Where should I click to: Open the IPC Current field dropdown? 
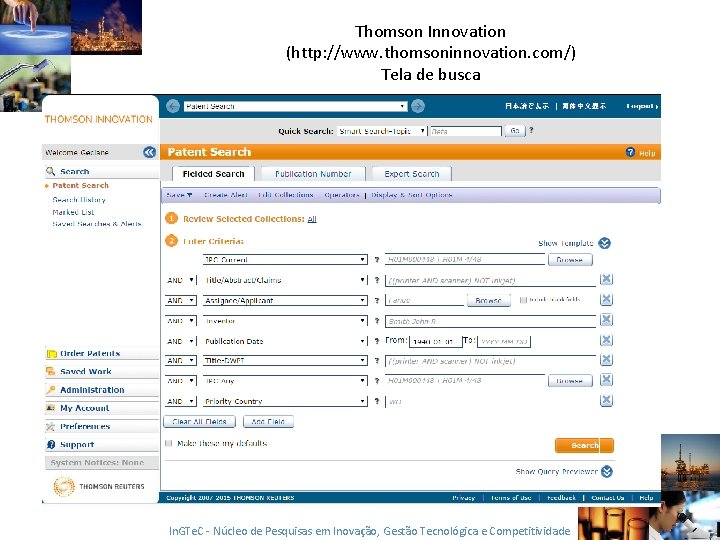(x=285, y=259)
